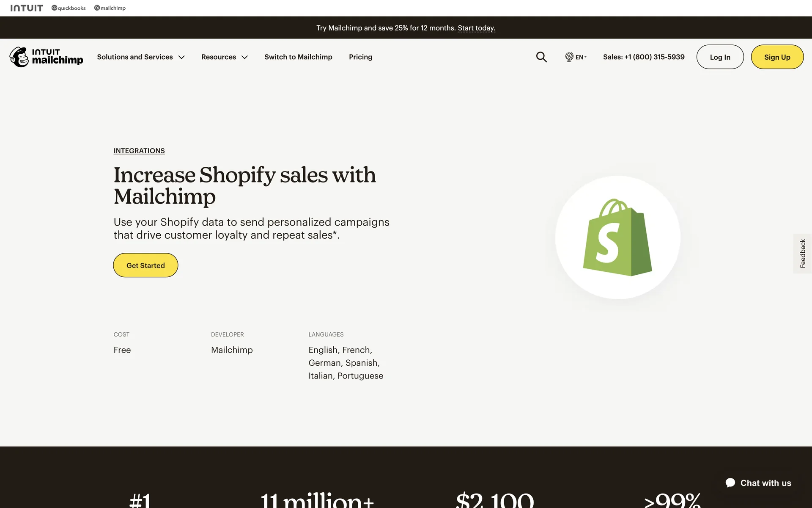Image resolution: width=812 pixels, height=508 pixels.
Task: Click the globe language icon
Action: click(x=569, y=57)
